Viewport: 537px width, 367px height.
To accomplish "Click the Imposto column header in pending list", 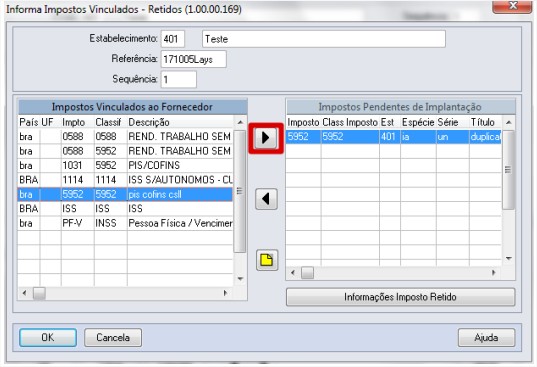I will tap(303, 122).
